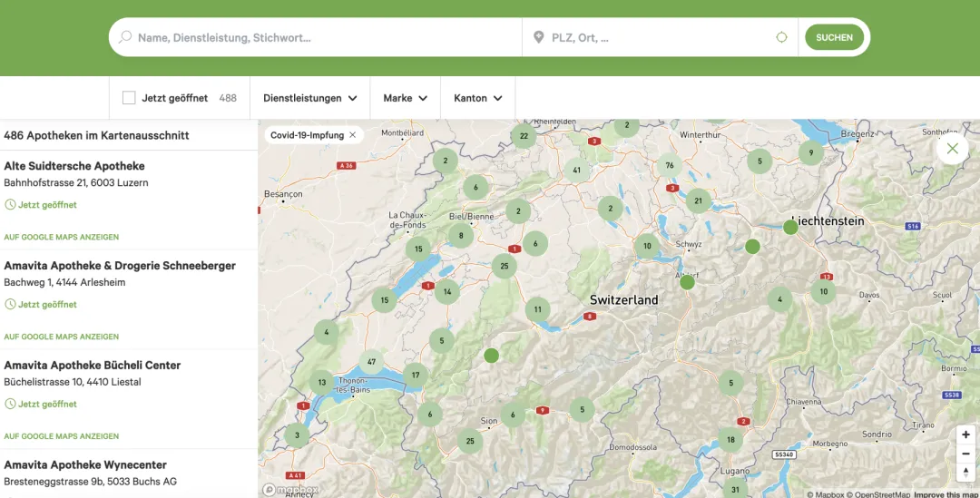Open the map cluster marker showing 76

pyautogui.click(x=670, y=165)
